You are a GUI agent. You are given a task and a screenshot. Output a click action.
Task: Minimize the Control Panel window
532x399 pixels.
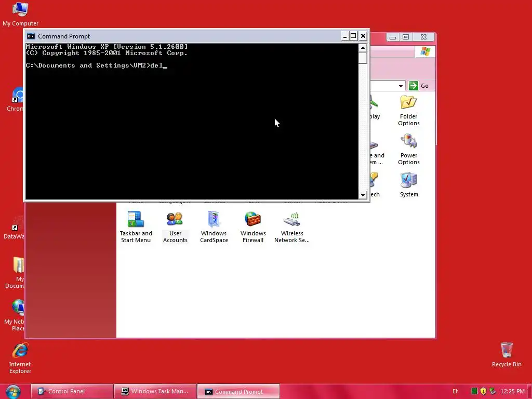[x=393, y=37]
